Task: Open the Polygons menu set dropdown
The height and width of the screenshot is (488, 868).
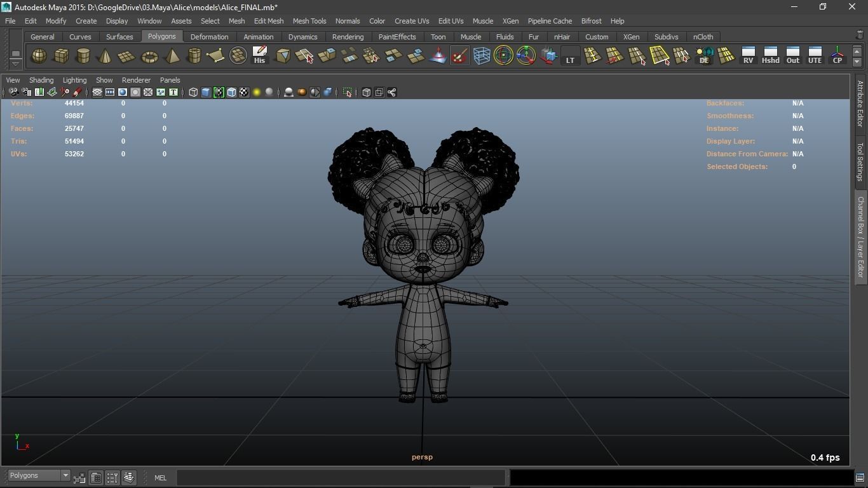Action: 39,475
